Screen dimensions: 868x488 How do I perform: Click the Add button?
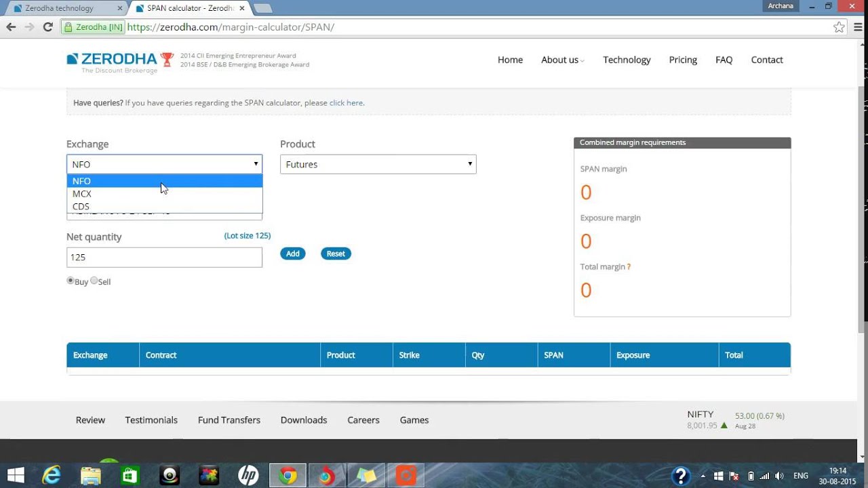pyautogui.click(x=293, y=253)
